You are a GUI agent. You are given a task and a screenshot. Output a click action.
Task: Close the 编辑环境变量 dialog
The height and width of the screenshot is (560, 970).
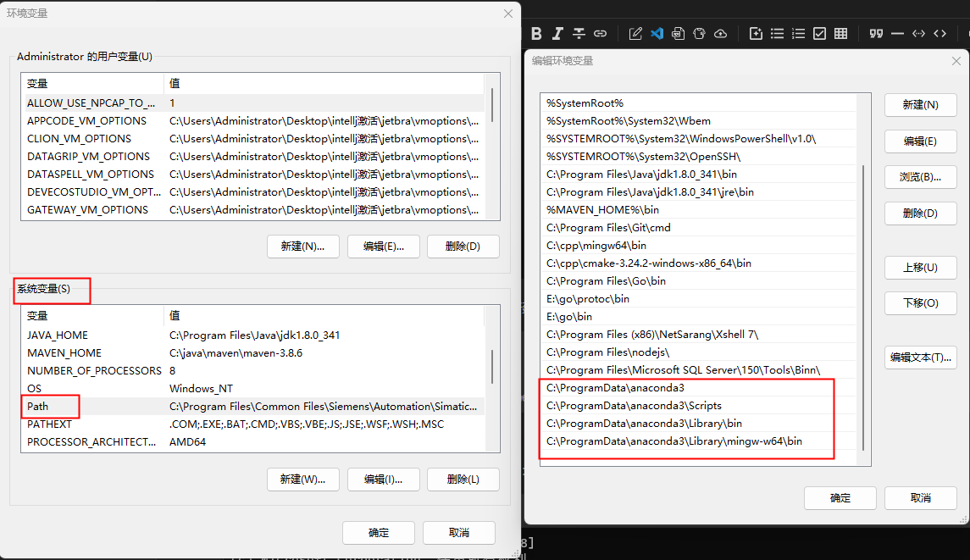956,61
